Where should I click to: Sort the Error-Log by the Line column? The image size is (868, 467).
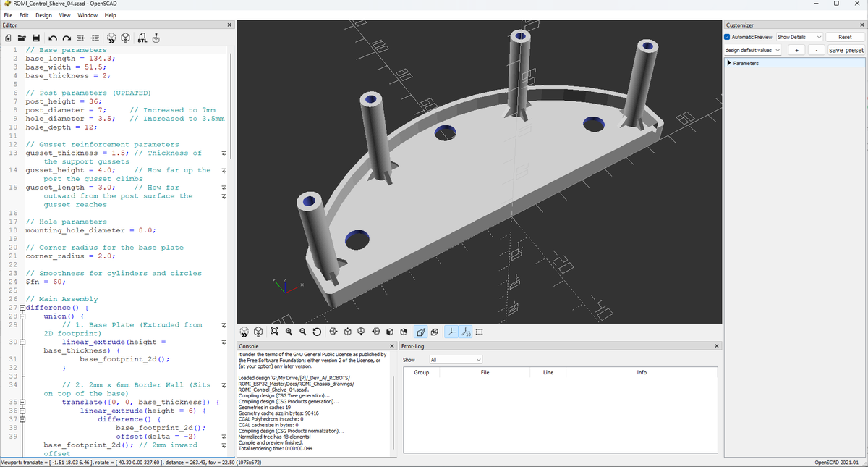point(548,372)
